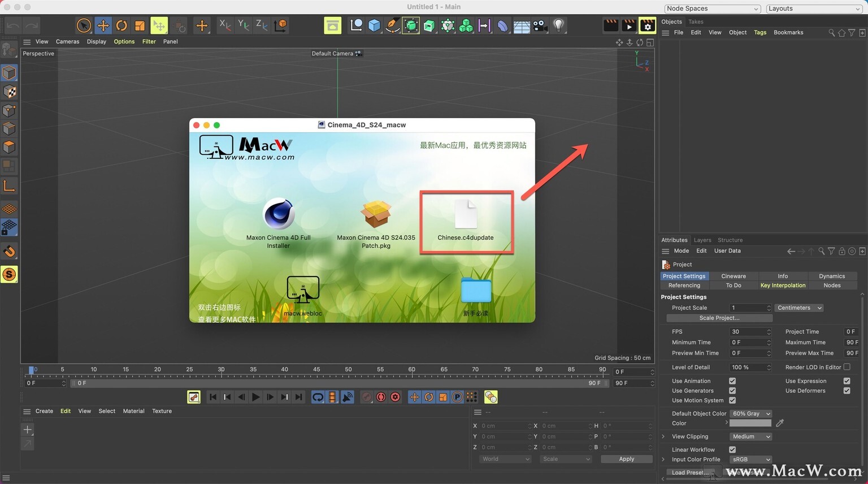The width and height of the screenshot is (868, 484).
Task: Select Model mode cube in left toolbar
Action: pos(9,73)
